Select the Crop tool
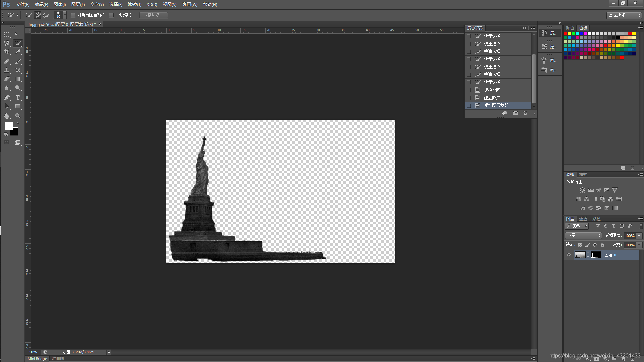This screenshot has height=362, width=644. click(x=7, y=52)
